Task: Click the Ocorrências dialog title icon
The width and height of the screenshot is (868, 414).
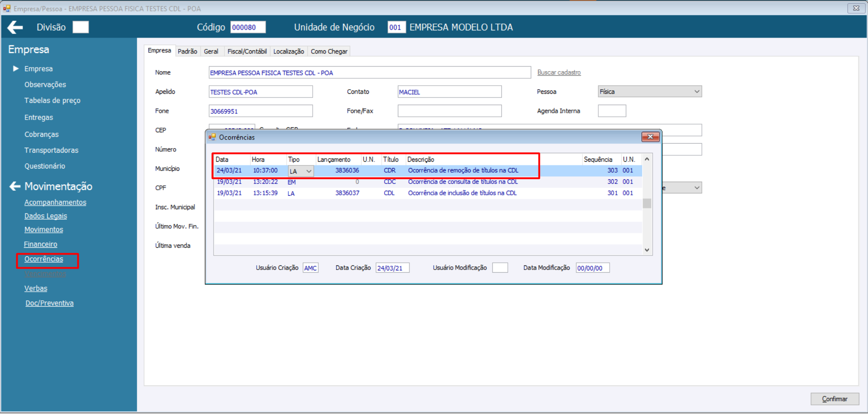Action: [x=212, y=137]
